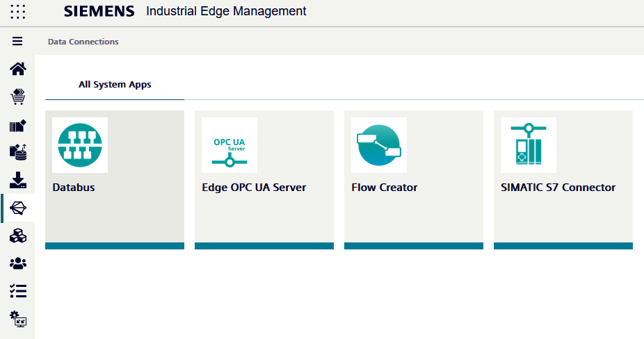Open the Databus app tile

tap(115, 179)
